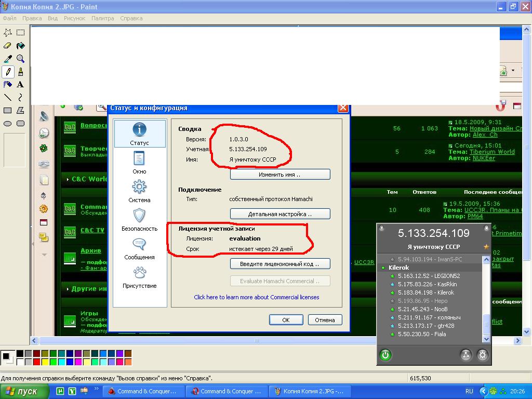Select the Rectangle shape tool
This screenshot has height=399, width=532.
8,110
